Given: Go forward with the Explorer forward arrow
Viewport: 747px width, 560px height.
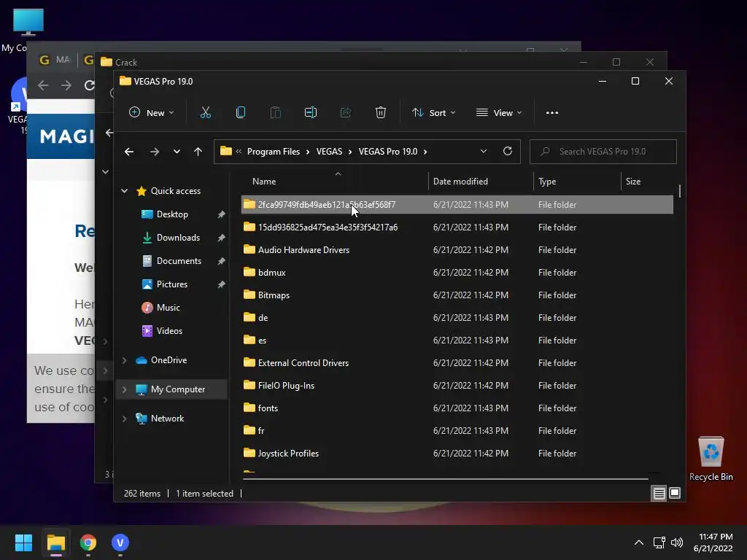Looking at the screenshot, I should 155,152.
